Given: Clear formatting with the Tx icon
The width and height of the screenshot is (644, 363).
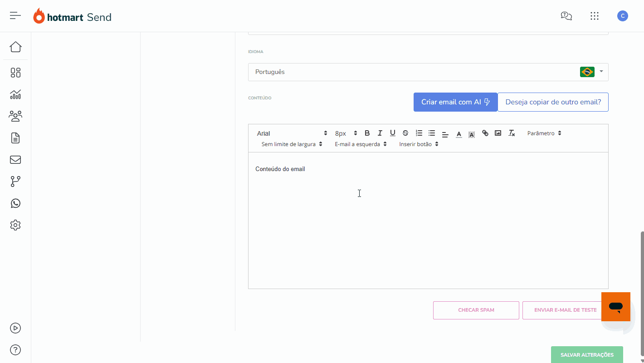Looking at the screenshot, I should click(x=512, y=133).
